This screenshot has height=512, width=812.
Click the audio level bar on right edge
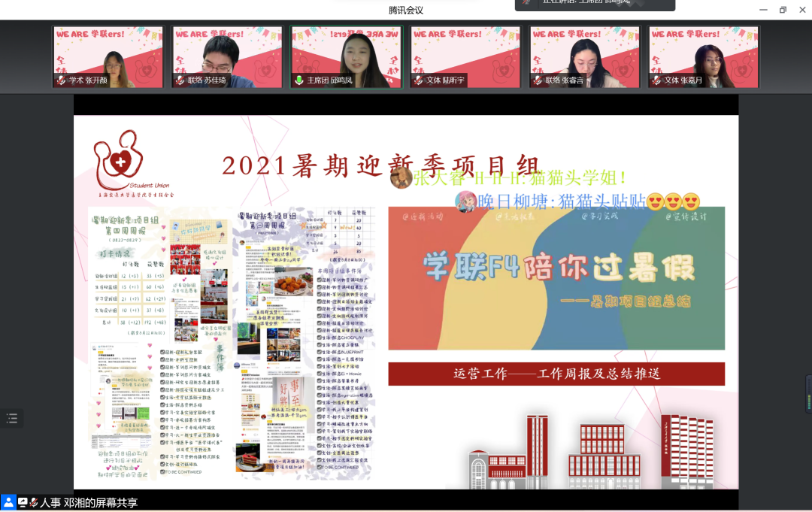808,393
